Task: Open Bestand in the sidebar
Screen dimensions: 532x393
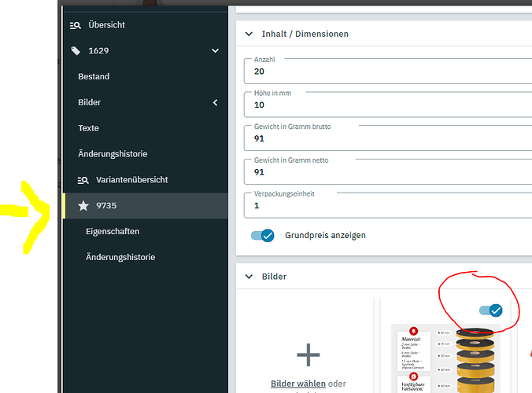Action: pos(94,77)
